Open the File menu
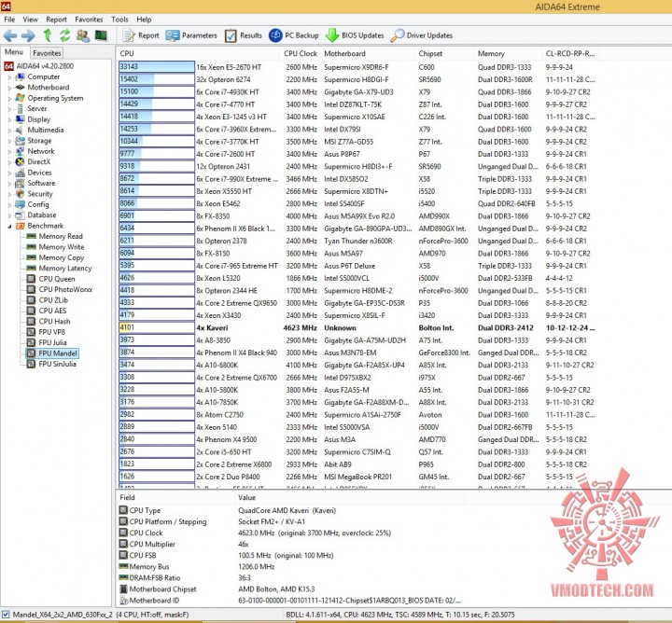Screen dimensions: 672x623 [x=9, y=20]
